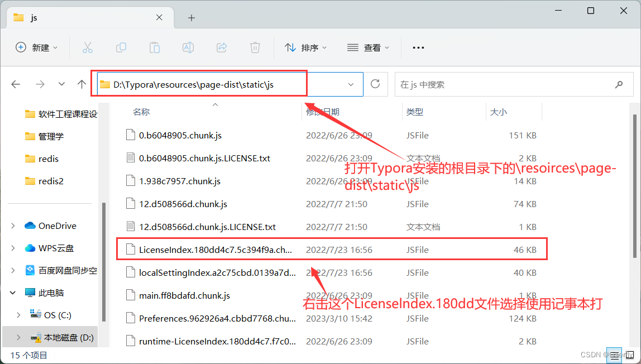This screenshot has width=641, height=364.
Task: Open the three-dots more options menu
Action: coord(418,48)
